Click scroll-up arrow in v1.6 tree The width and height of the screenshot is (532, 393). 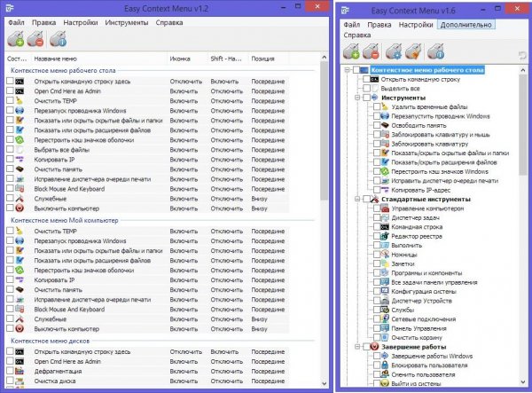523,70
